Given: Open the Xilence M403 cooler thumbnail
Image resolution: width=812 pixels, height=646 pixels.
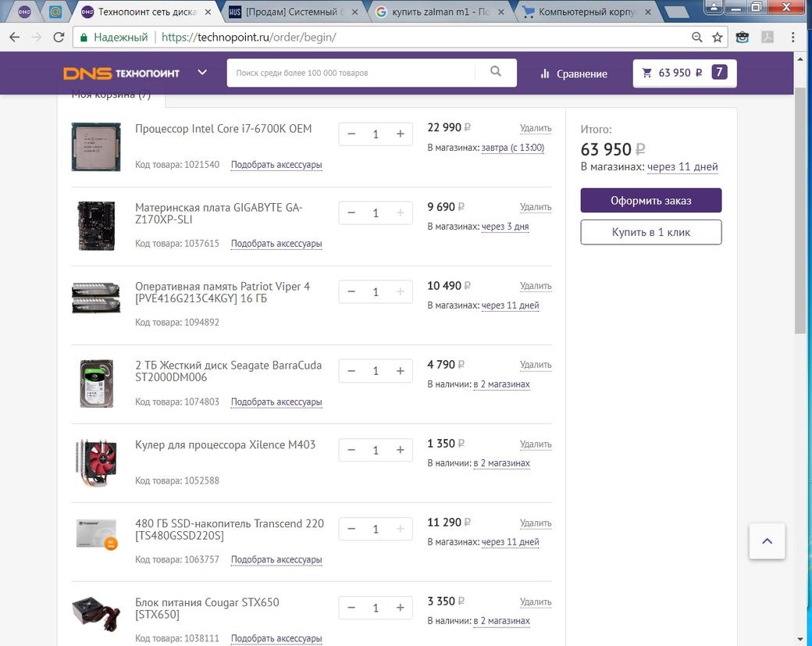Looking at the screenshot, I should [x=96, y=462].
